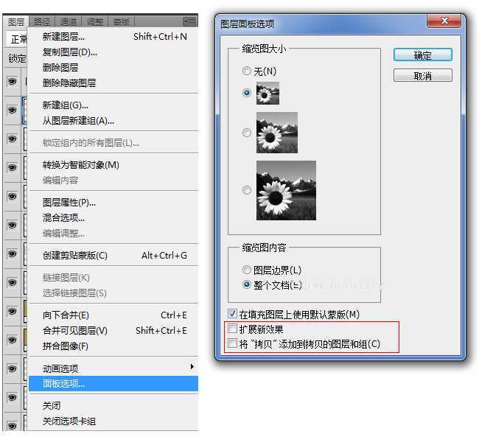The width and height of the screenshot is (479, 448).
Task: Pick the medium sunflower thumbnail preview
Action: pyautogui.click(x=276, y=133)
